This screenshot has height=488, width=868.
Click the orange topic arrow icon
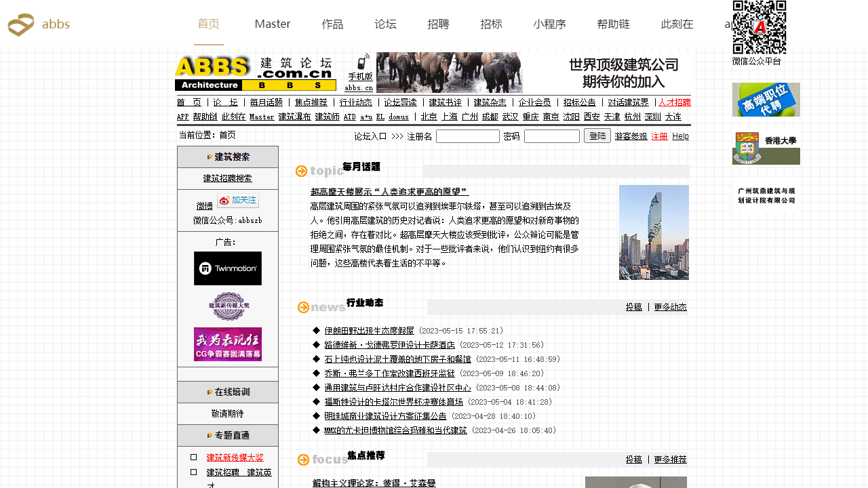(x=302, y=171)
